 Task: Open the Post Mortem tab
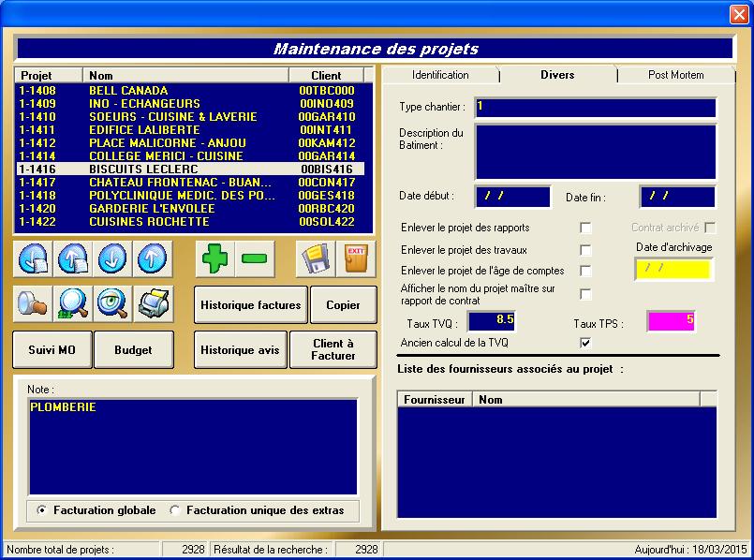675,75
